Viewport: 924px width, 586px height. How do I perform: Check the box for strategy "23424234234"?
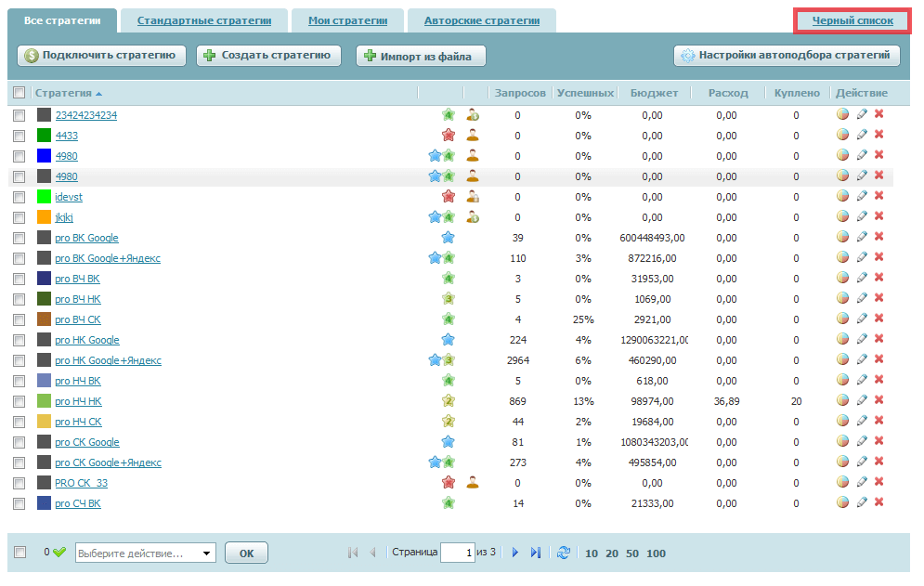point(20,115)
